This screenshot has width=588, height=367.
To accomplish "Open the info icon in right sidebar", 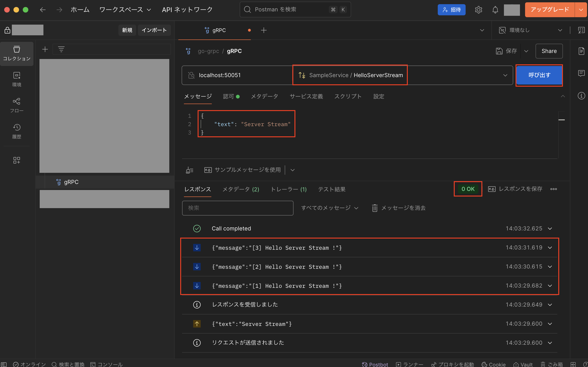I will pyautogui.click(x=581, y=96).
